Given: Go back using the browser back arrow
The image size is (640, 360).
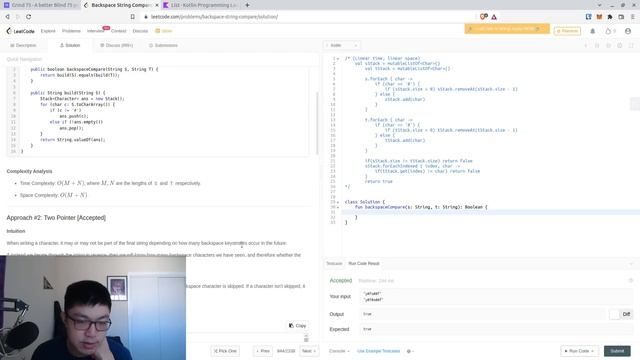Looking at the screenshot, I should click(7, 17).
